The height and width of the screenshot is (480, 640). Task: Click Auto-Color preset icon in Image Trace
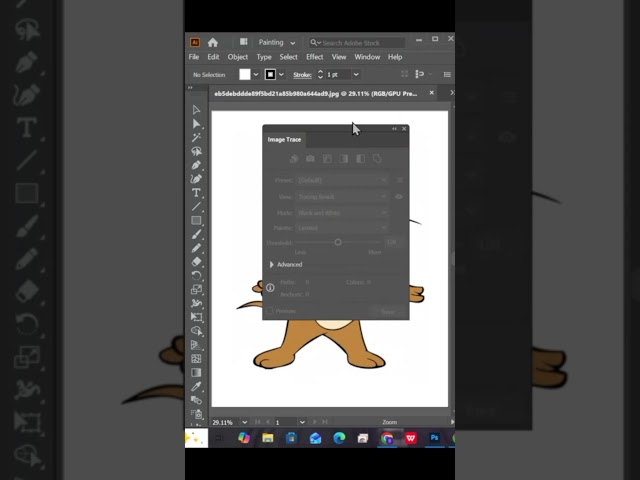(x=294, y=159)
